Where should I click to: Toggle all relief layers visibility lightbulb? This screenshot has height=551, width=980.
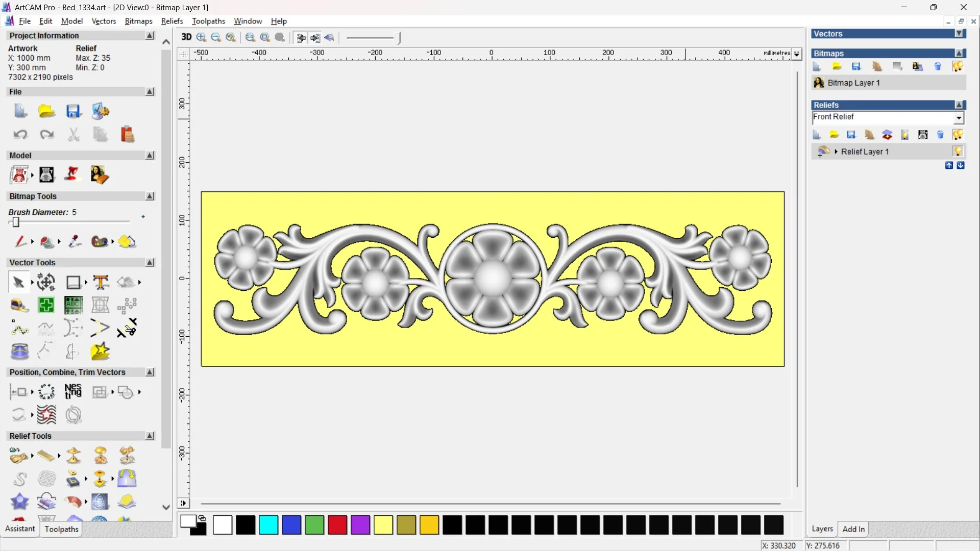(x=958, y=135)
